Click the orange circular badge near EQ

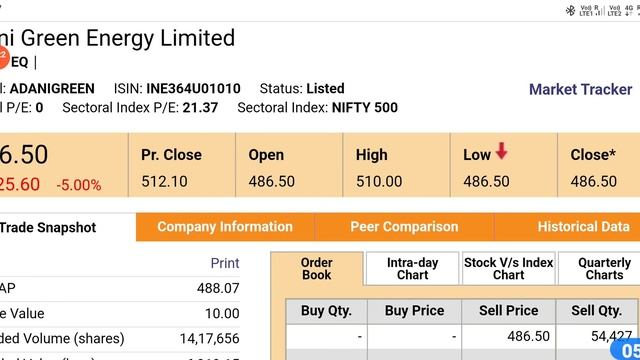click(x=2, y=57)
